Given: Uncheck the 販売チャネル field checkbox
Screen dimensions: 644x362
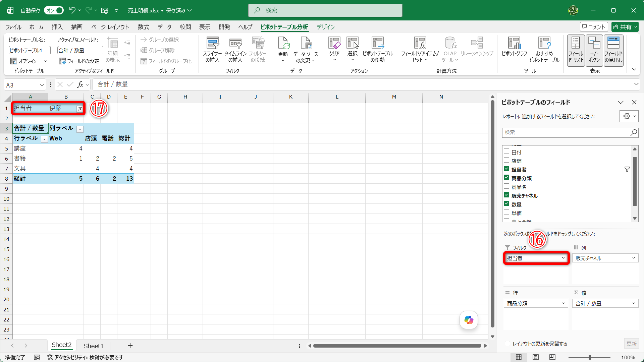Looking at the screenshot, I should [x=506, y=195].
